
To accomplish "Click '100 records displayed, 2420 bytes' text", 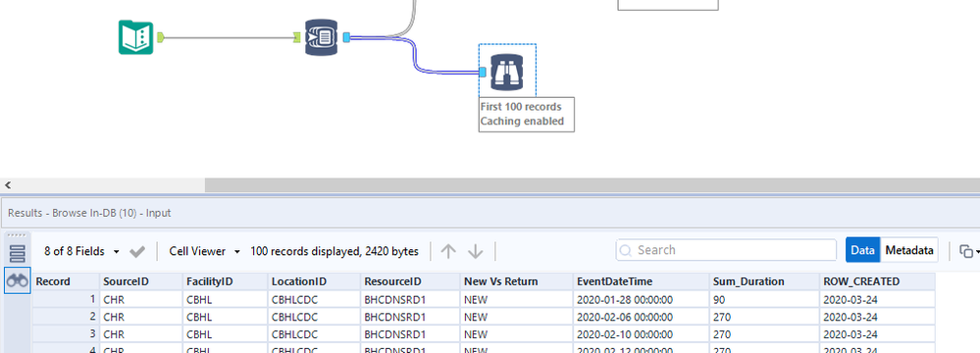I will pos(335,251).
